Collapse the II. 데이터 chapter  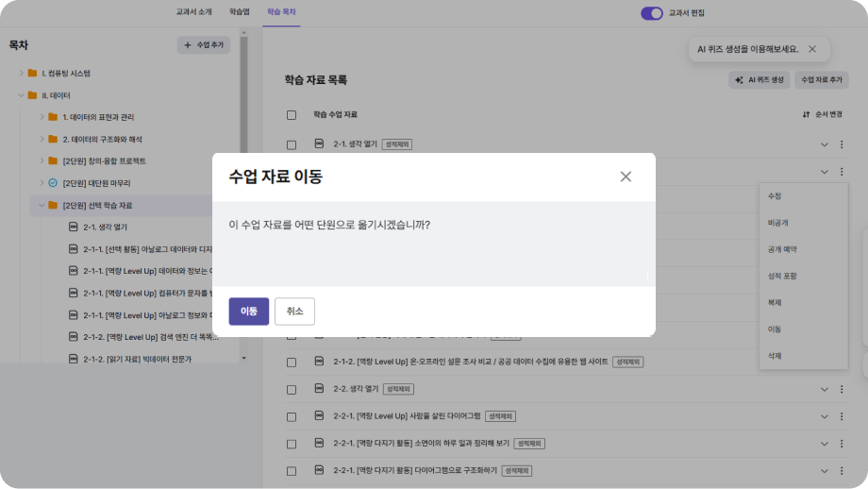coord(21,95)
